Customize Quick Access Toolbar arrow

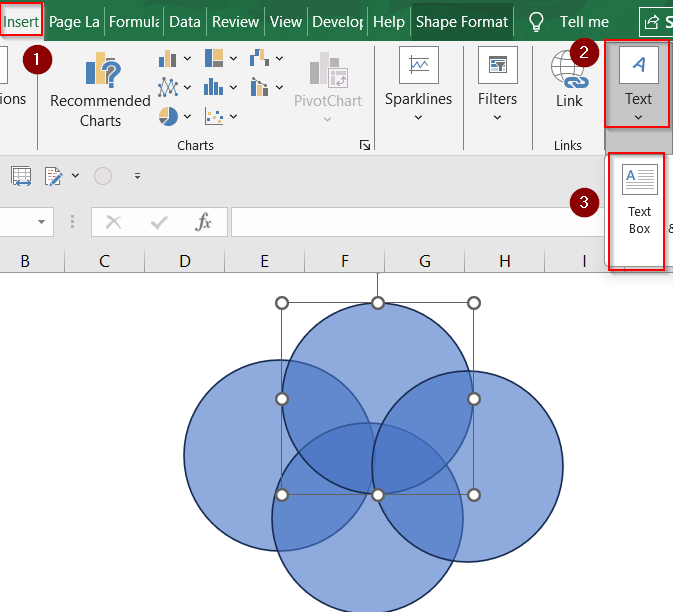pyautogui.click(x=137, y=176)
